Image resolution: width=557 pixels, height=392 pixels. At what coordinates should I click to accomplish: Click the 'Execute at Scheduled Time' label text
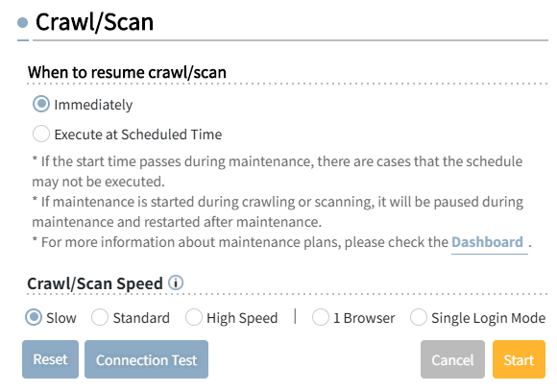point(138,135)
